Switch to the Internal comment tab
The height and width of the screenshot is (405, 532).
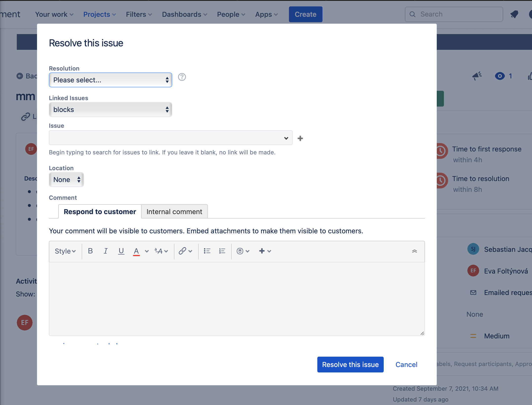pyautogui.click(x=174, y=212)
